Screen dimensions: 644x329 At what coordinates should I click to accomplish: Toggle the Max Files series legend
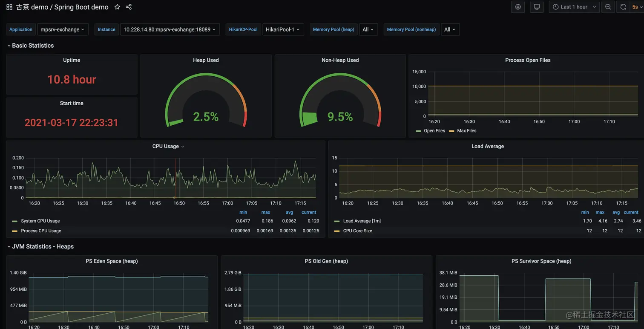(x=463, y=131)
